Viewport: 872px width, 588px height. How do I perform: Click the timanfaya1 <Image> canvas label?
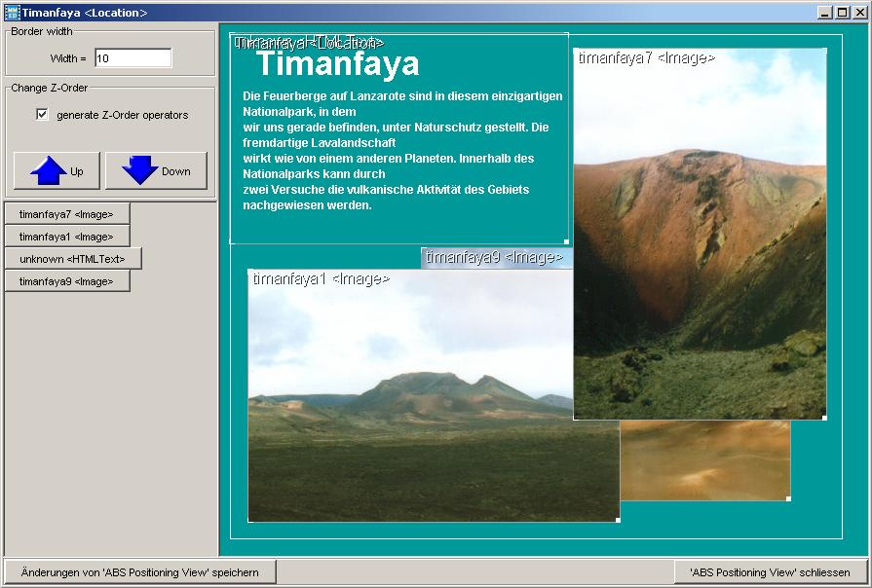coord(321,278)
